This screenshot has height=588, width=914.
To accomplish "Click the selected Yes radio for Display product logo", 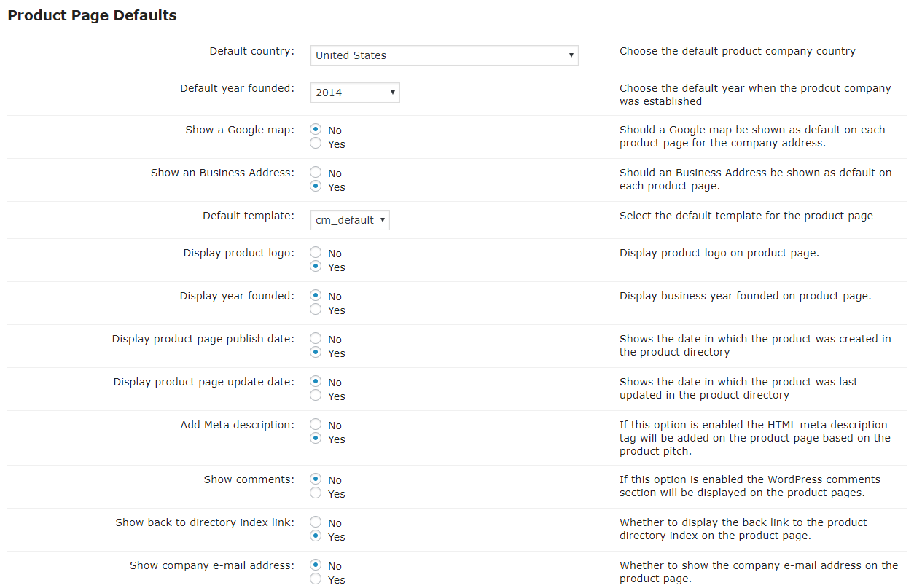I will point(316,267).
